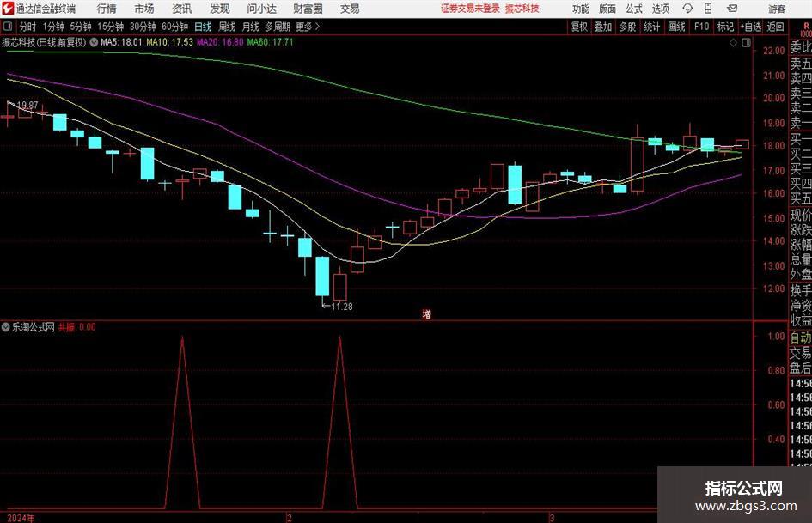Expand 更多 period options
The image size is (812, 523).
click(308, 27)
